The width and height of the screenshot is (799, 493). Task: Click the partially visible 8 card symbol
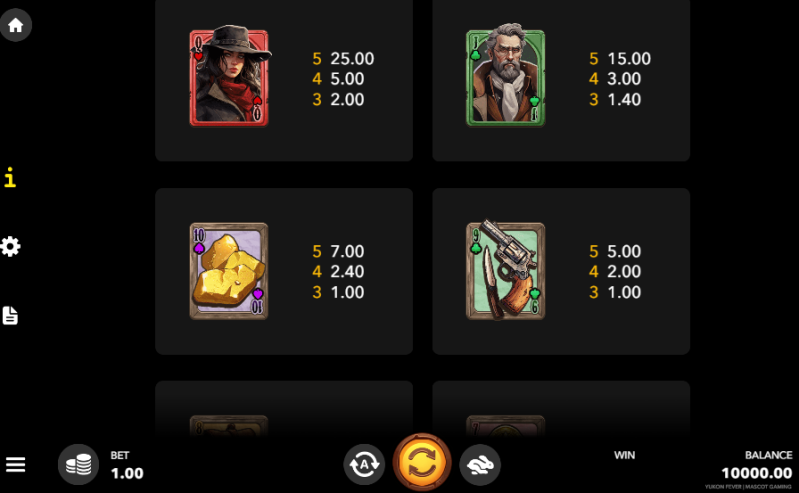click(x=229, y=425)
